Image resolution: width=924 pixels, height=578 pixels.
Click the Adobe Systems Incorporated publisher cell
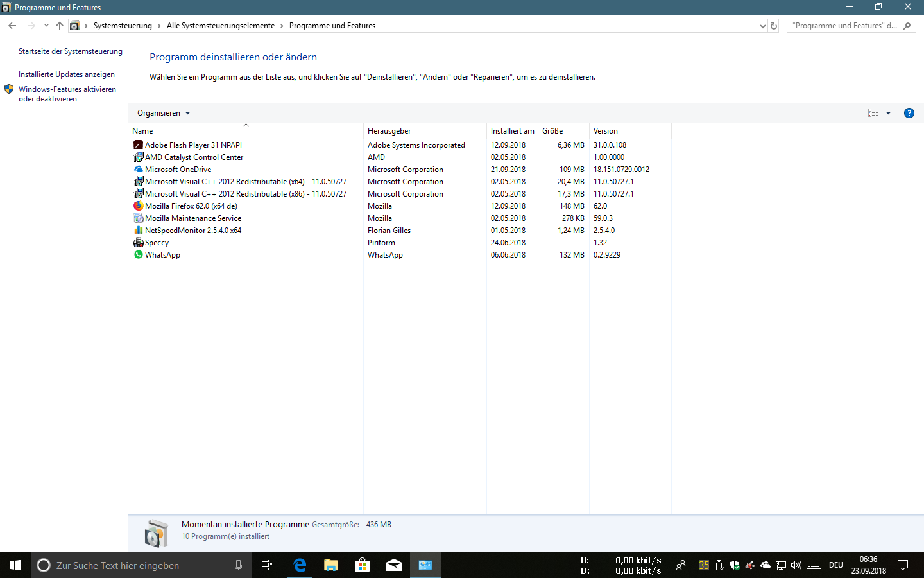coord(416,145)
